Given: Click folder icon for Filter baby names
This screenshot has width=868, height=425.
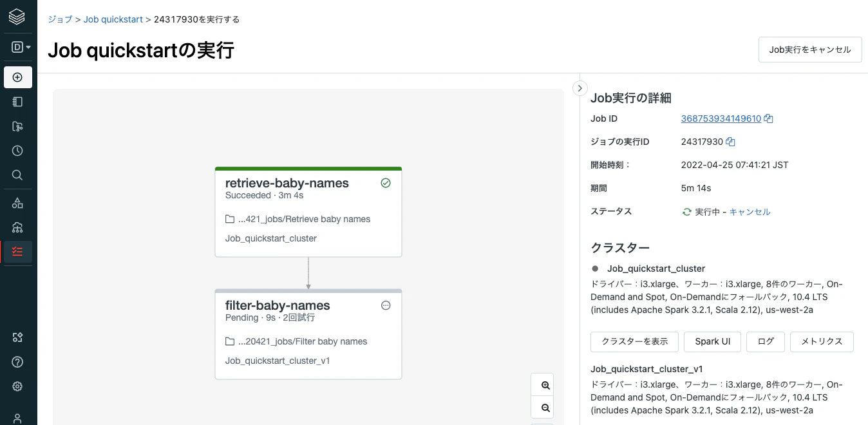Looking at the screenshot, I should pyautogui.click(x=230, y=341).
